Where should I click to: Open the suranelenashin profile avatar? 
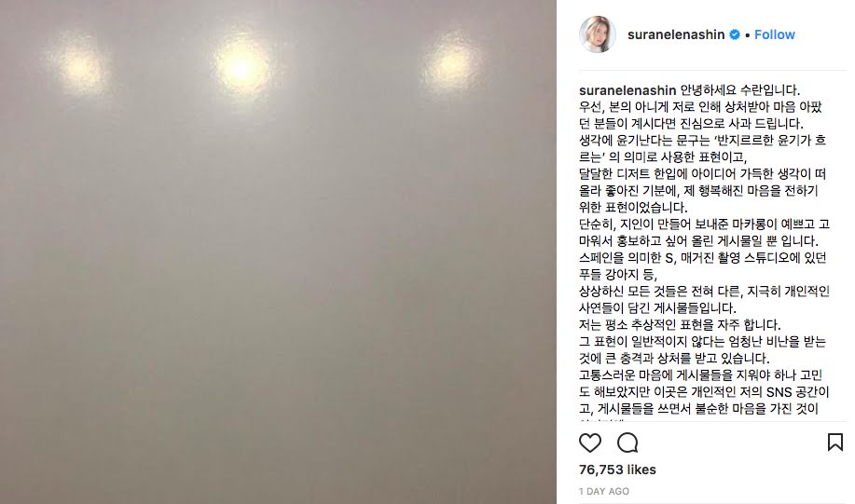(x=598, y=34)
